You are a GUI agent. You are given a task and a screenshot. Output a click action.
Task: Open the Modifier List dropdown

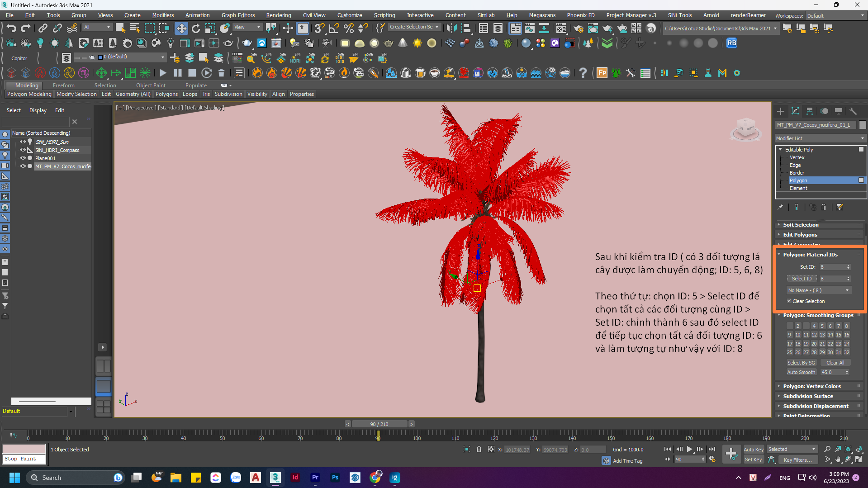(820, 138)
